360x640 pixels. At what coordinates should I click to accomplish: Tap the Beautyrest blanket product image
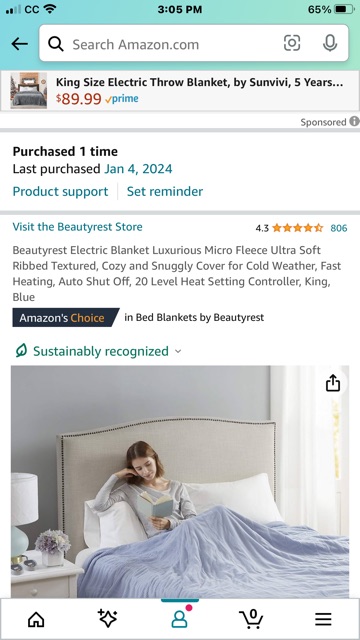pyautogui.click(x=180, y=482)
